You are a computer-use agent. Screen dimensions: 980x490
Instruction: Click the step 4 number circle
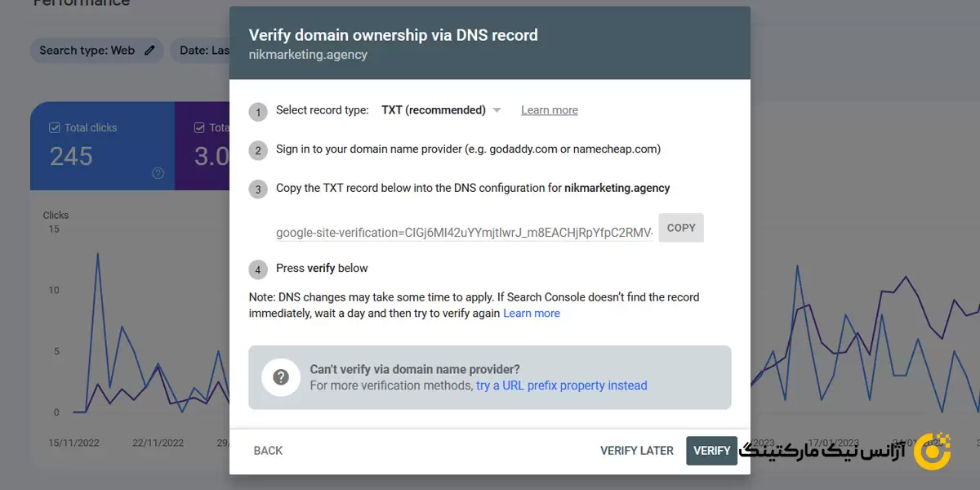(258, 269)
